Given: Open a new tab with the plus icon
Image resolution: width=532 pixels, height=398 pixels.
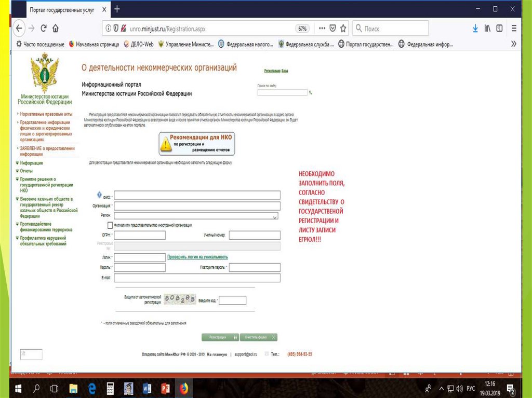Looking at the screenshot, I should (117, 9).
